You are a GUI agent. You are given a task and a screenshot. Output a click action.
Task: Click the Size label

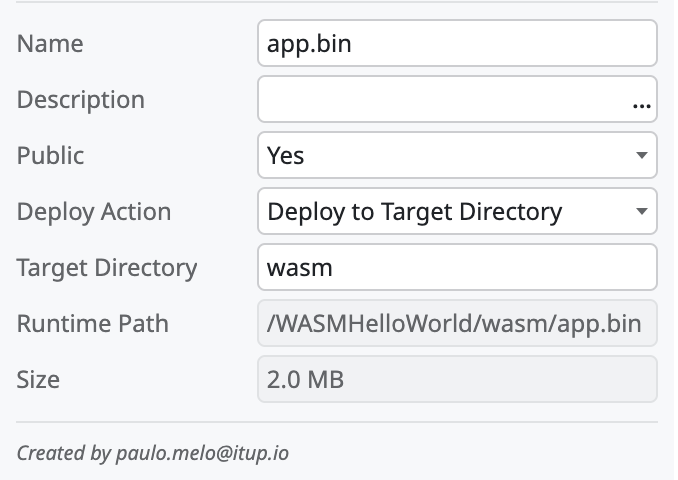coord(39,380)
